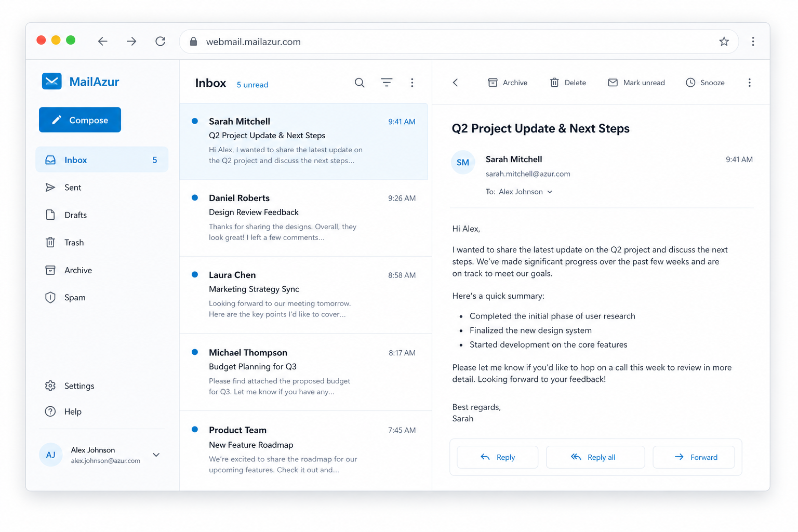Click the 5 unread link
This screenshot has height=532, width=798.
click(252, 85)
